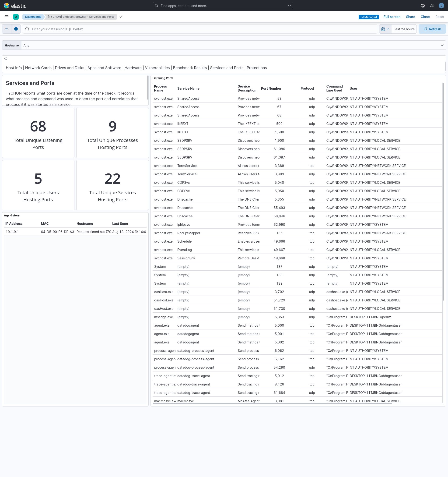Open the Network Cards link

[38, 68]
